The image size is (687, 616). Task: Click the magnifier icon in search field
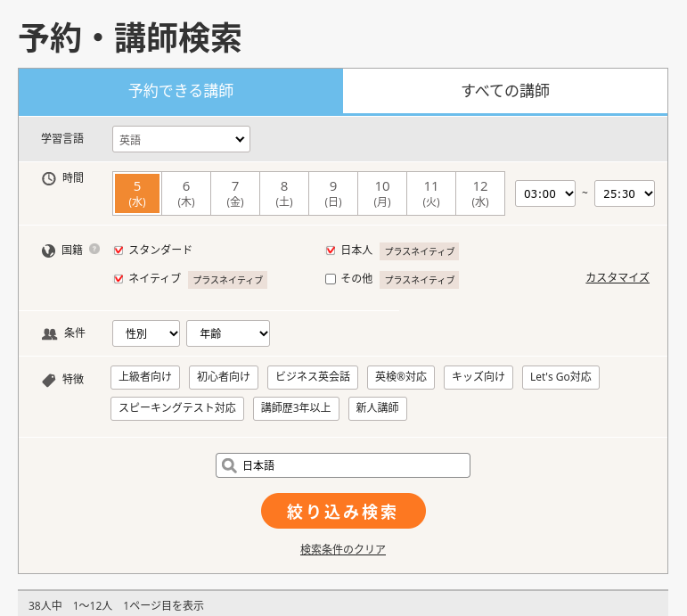(229, 465)
